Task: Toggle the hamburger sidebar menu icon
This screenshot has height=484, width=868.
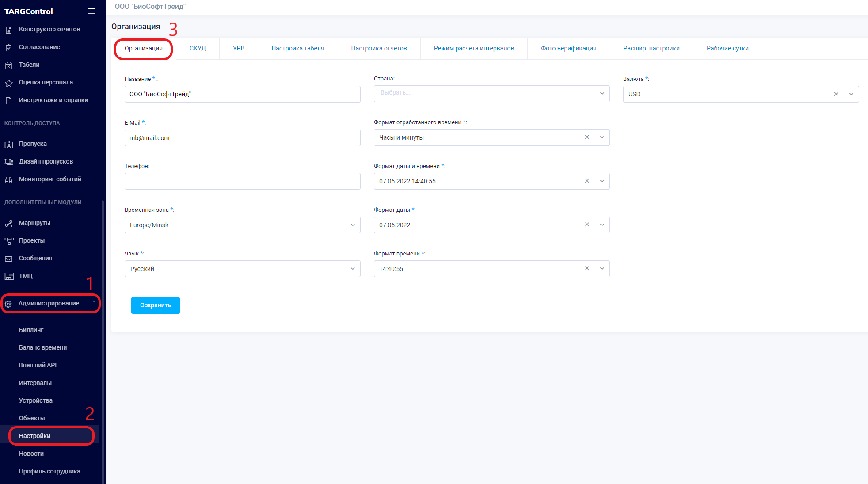Action: coord(91,11)
